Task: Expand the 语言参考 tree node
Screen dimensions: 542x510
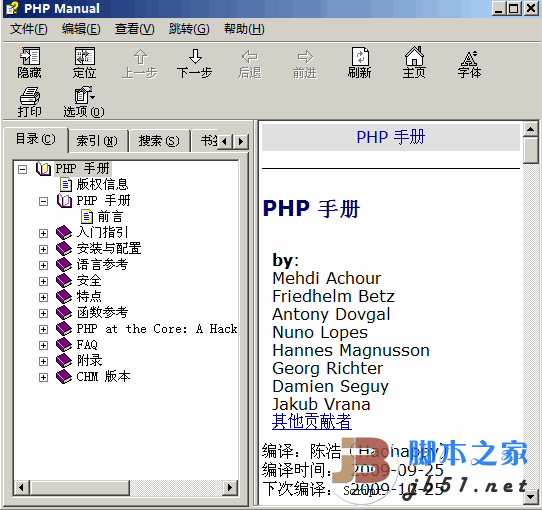Action: [x=43, y=266]
